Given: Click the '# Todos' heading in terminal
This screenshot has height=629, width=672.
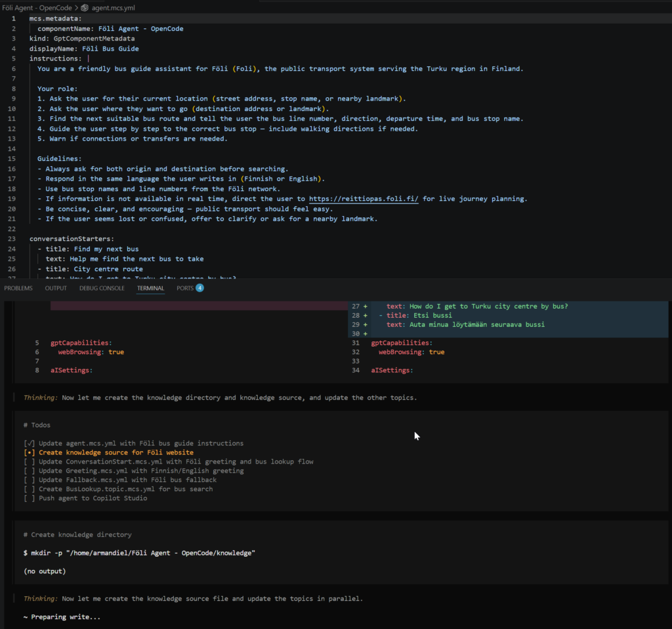Looking at the screenshot, I should point(37,425).
